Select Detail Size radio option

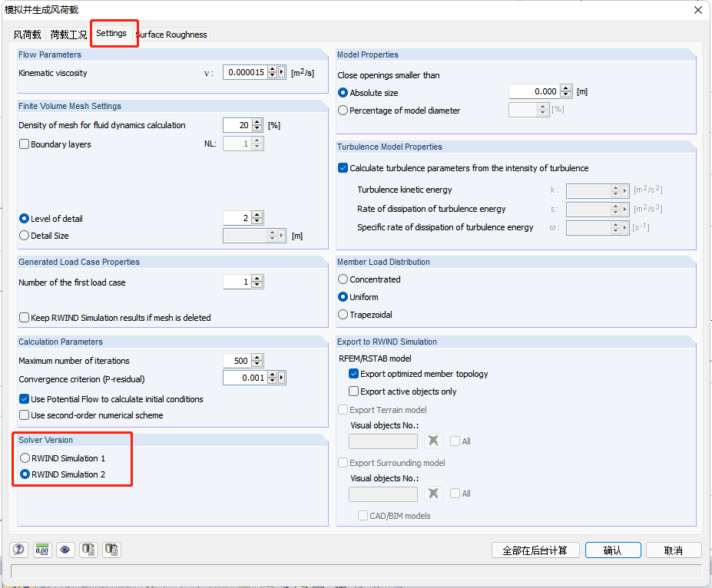click(24, 236)
